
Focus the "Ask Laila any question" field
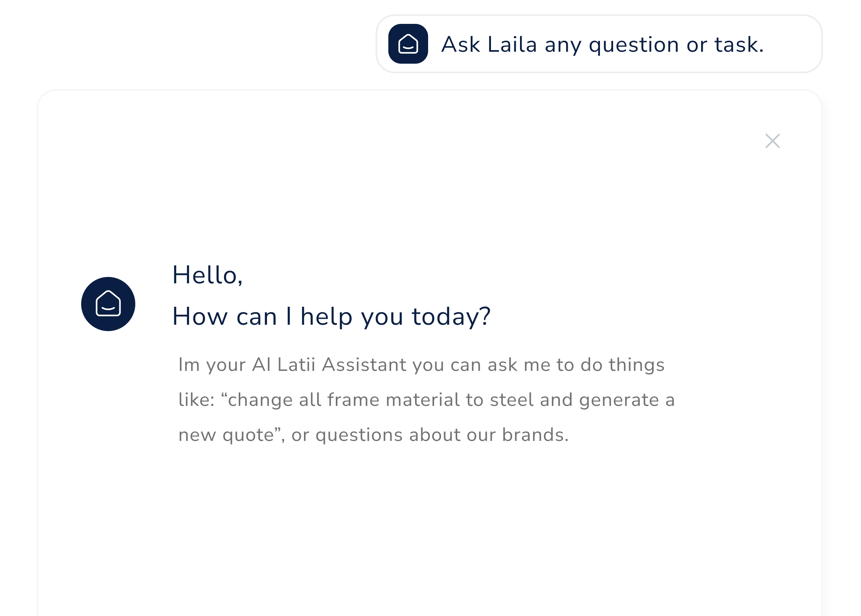599,44
